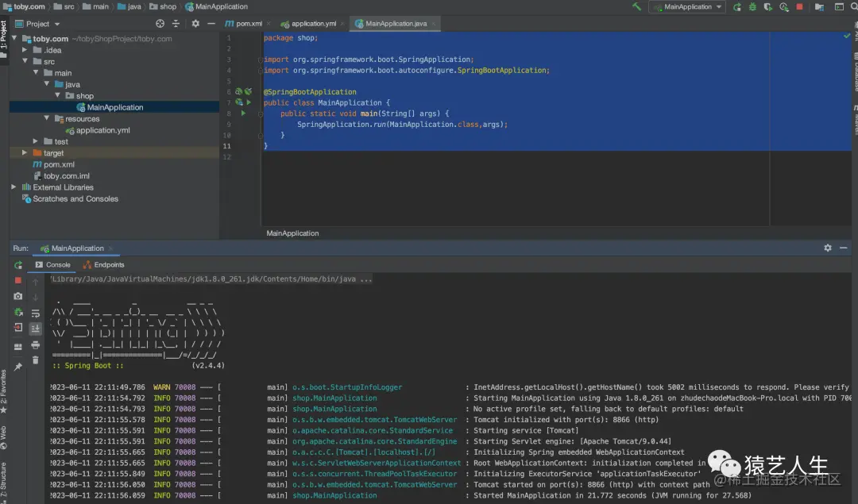Click the Profiler run icon in toolbar
This screenshot has width=858, height=504.
click(x=784, y=7)
